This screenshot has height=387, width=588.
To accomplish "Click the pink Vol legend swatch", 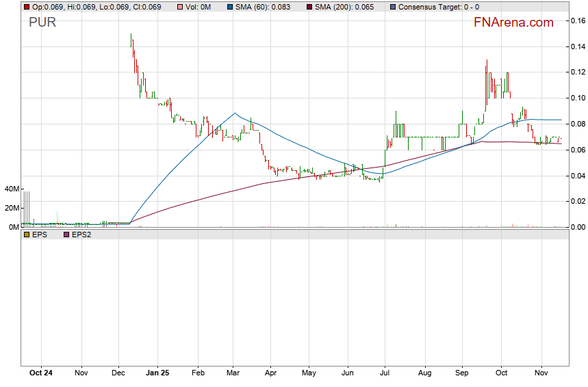I will point(179,7).
